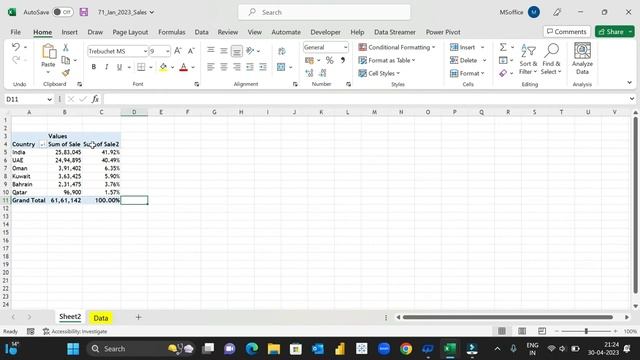Open the Country filter dropdown in pivot
Image resolution: width=640 pixels, height=360 pixels.
point(42,144)
